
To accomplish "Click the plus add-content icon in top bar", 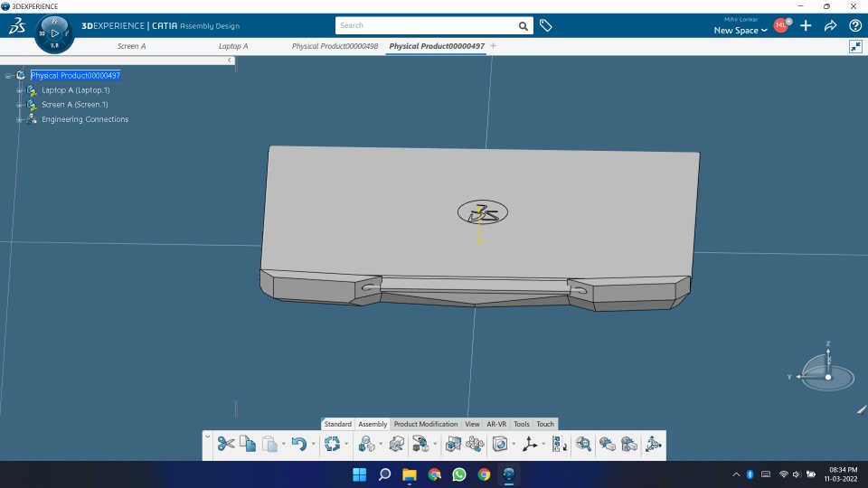I will click(x=806, y=25).
